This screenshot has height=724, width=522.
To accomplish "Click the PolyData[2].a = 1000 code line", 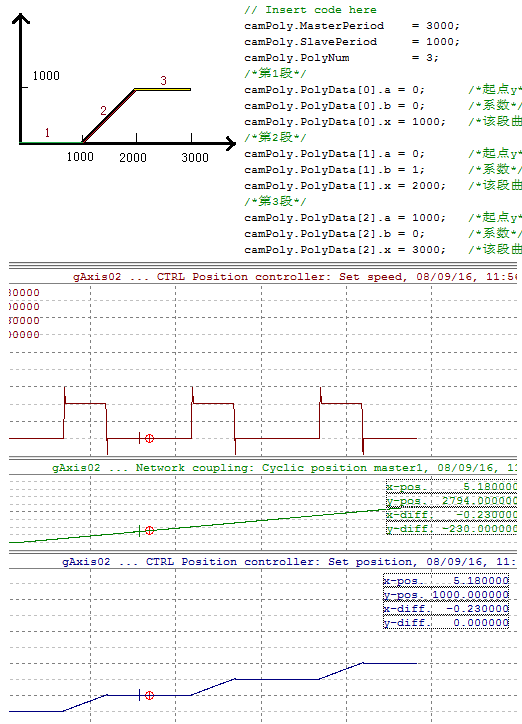I will click(x=345, y=218).
